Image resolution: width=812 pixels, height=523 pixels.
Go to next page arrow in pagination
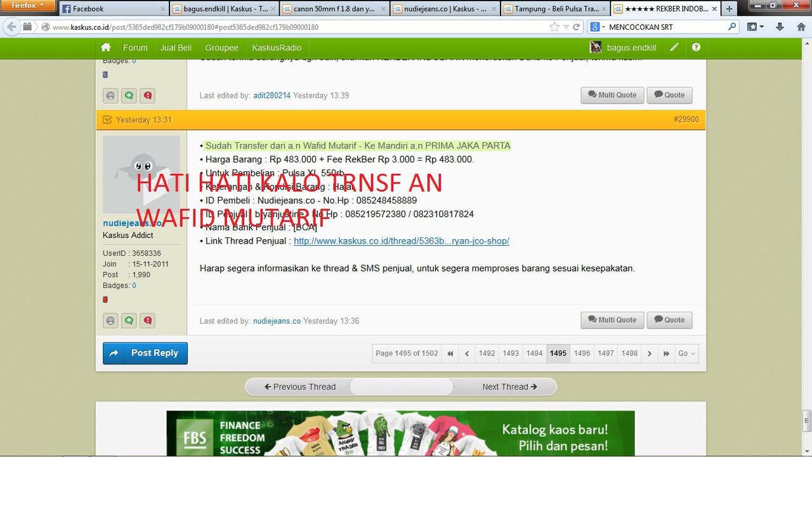(649, 354)
